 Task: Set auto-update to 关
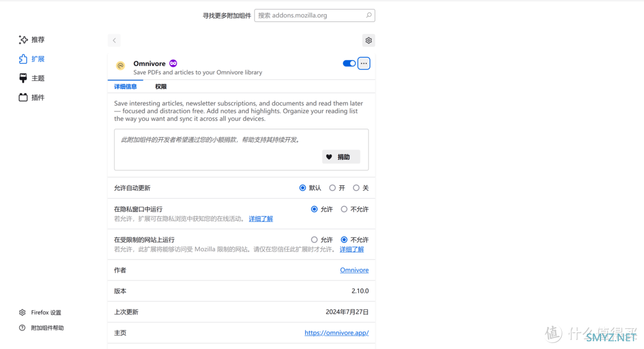[356, 188]
